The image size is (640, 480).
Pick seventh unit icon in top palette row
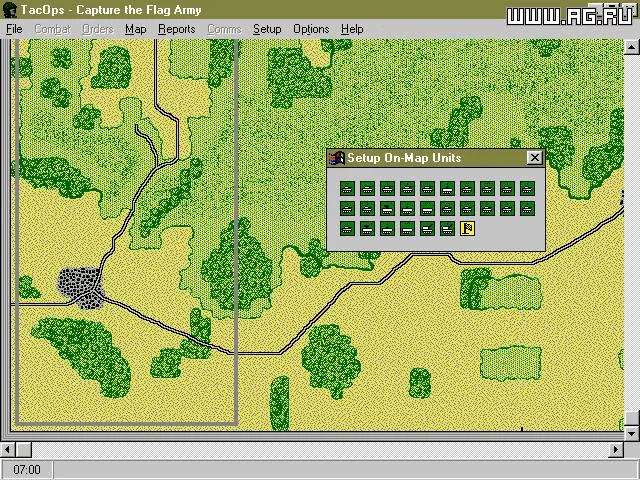coord(467,189)
